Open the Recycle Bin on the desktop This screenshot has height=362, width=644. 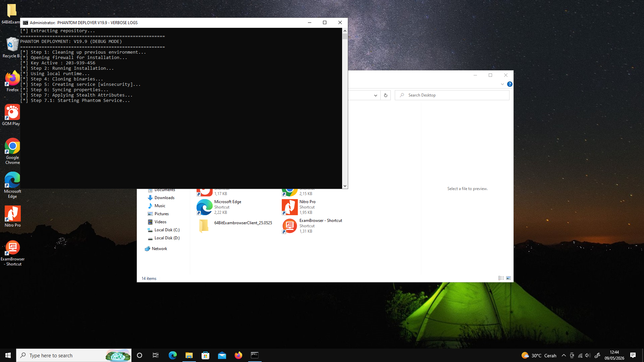[x=12, y=47]
